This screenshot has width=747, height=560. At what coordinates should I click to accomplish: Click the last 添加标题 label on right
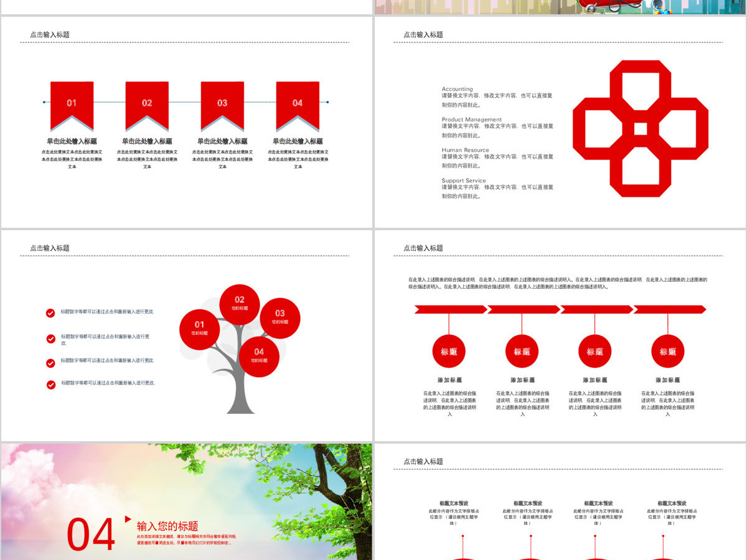[x=667, y=380]
